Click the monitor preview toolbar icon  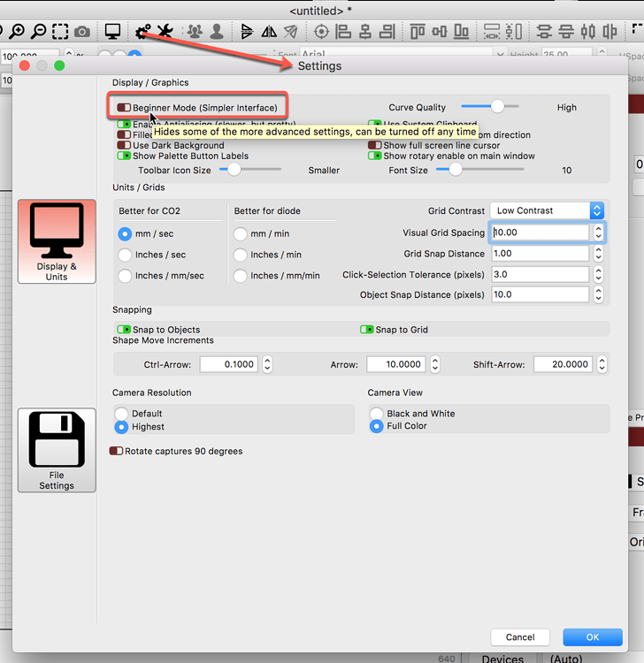pyautogui.click(x=112, y=32)
